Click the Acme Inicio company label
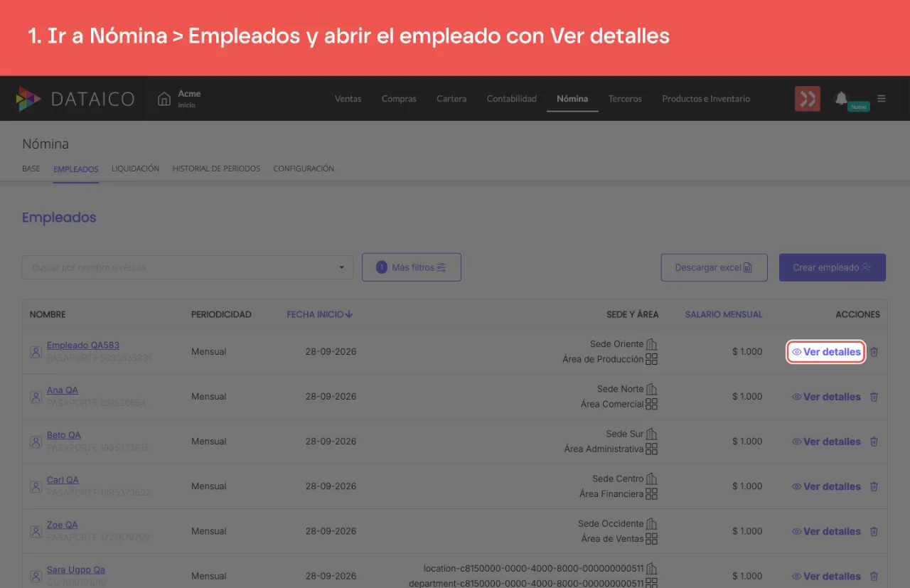This screenshot has width=910, height=588. pyautogui.click(x=189, y=99)
